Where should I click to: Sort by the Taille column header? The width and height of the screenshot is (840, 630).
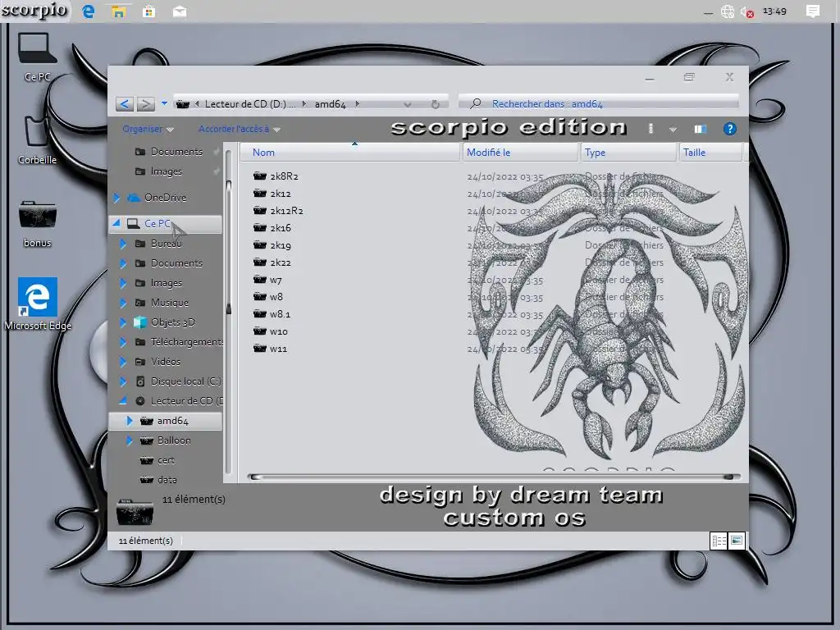[x=711, y=153]
